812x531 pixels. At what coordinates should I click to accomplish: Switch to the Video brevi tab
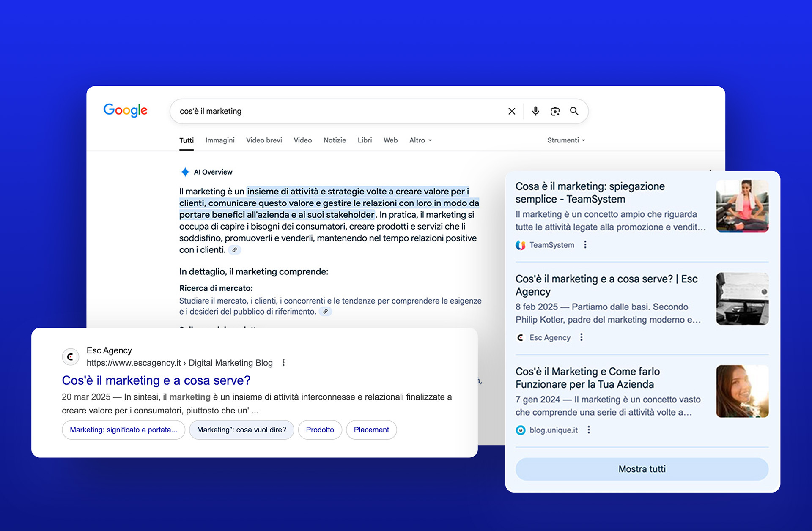point(264,140)
